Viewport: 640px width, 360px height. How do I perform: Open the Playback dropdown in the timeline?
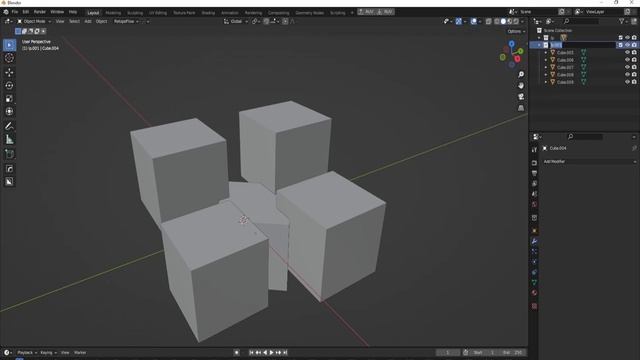tap(27, 353)
